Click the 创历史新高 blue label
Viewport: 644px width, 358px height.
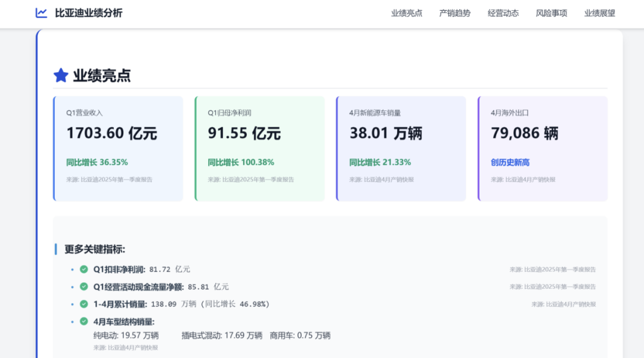(x=510, y=162)
